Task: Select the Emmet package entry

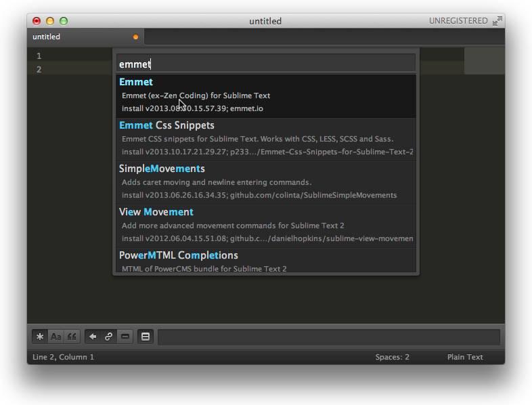Action: coord(266,96)
